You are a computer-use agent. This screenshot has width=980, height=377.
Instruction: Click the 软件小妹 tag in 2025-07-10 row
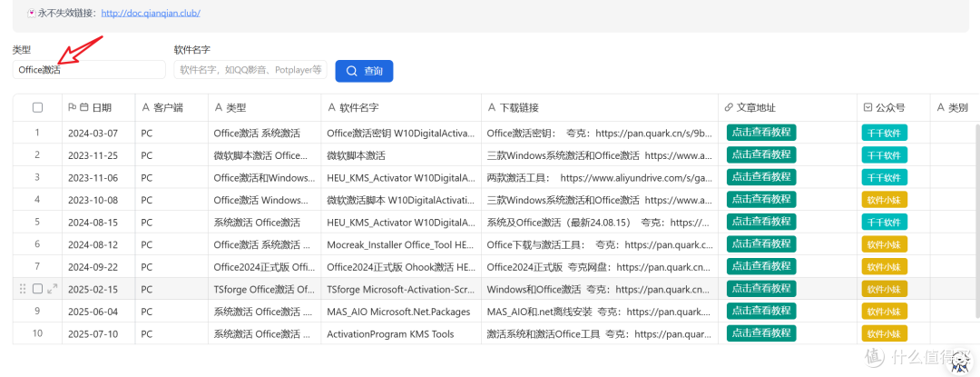885,334
